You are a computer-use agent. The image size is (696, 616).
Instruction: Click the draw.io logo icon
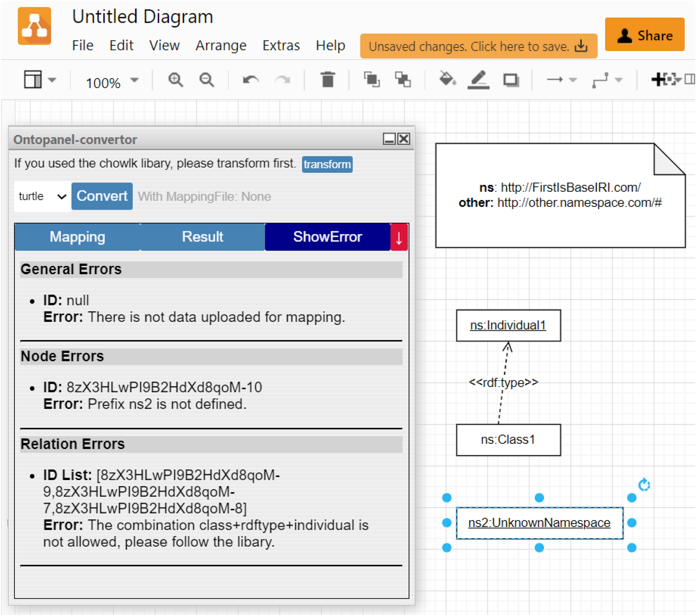[x=34, y=26]
